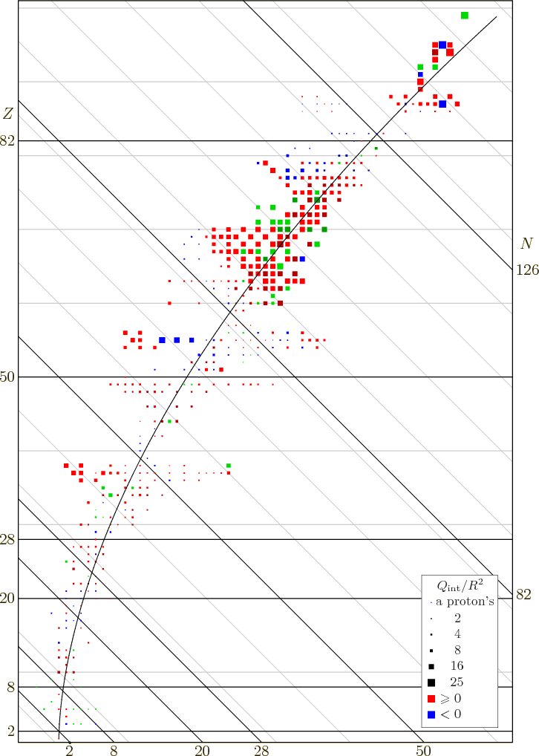Click the large green square at top right
The width and height of the screenshot is (539, 756).
(x=465, y=16)
